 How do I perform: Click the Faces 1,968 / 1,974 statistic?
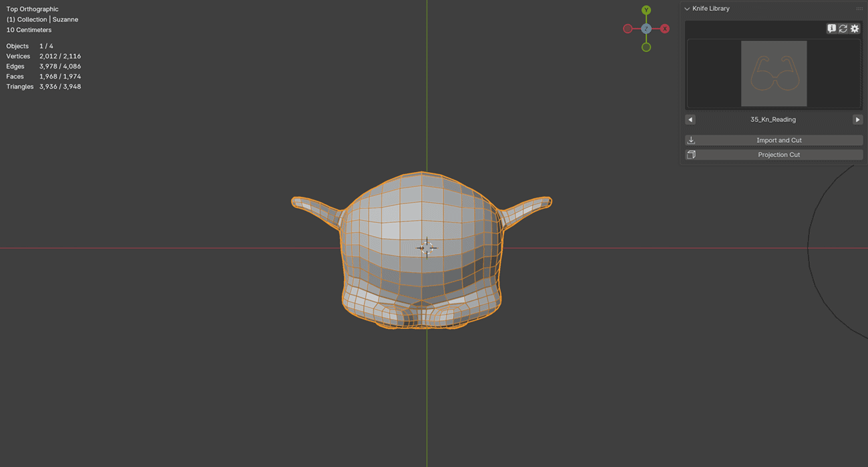(x=43, y=76)
